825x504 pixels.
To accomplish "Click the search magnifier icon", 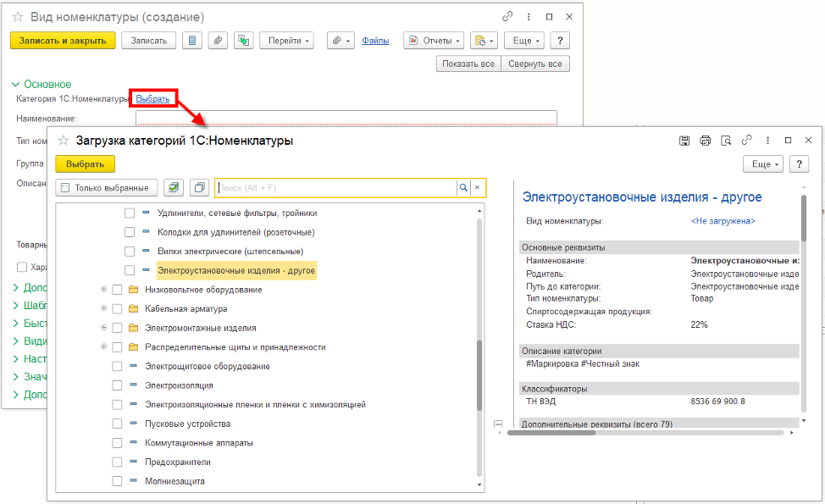I will (463, 188).
